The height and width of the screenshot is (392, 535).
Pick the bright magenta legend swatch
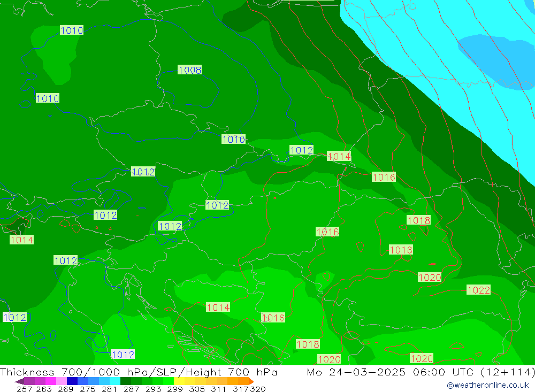point(51,381)
